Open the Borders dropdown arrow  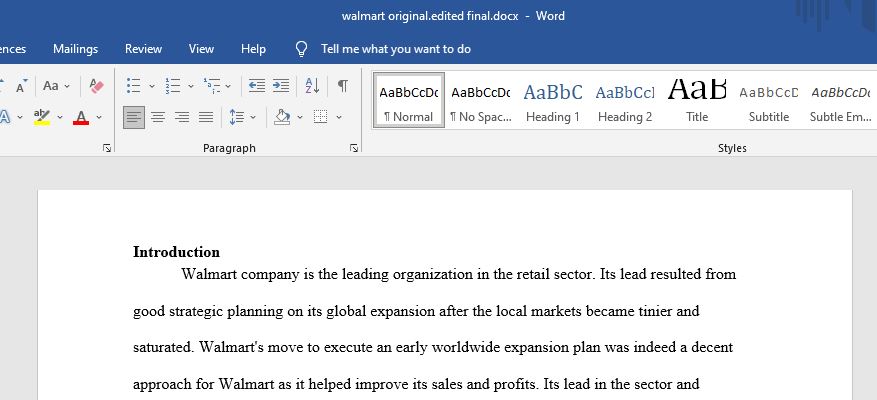coord(338,117)
